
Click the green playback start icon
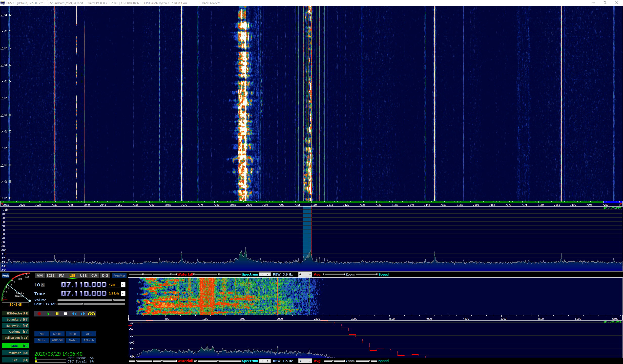click(x=48, y=314)
